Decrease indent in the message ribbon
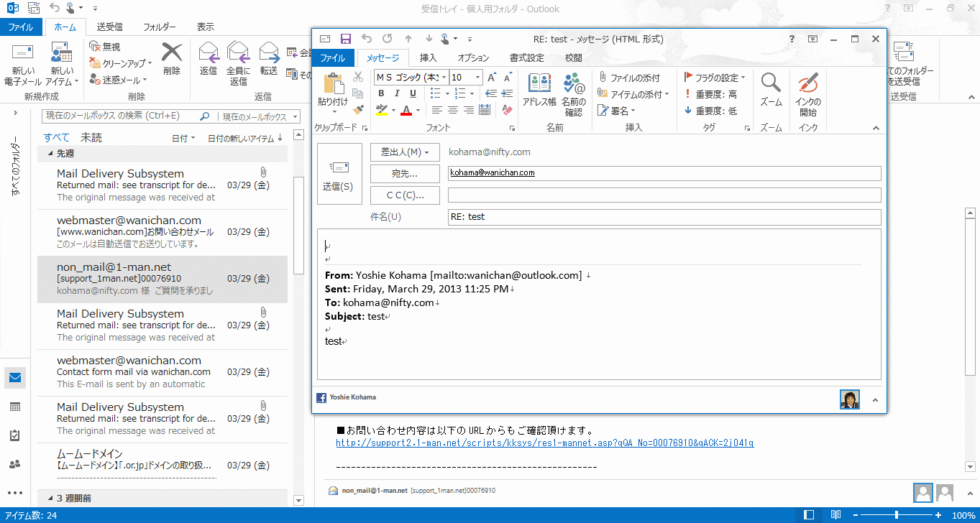Screen dimensions: 980x523 click(x=491, y=93)
